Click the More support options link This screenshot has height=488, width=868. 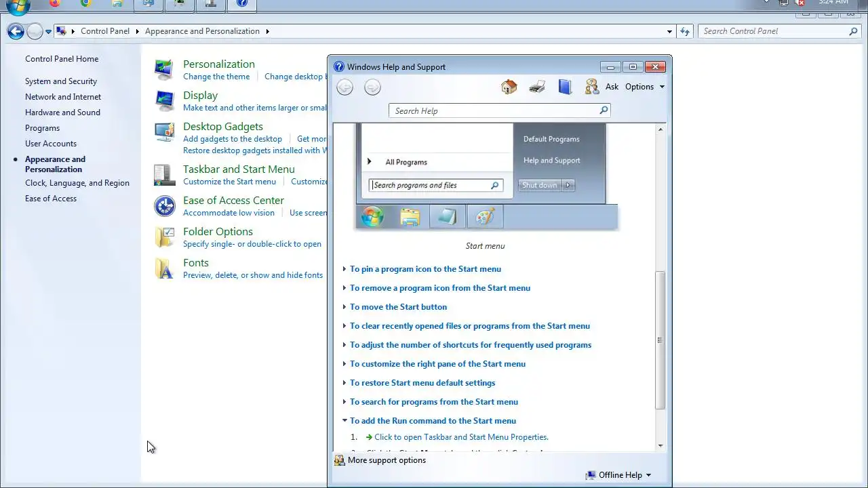387,460
